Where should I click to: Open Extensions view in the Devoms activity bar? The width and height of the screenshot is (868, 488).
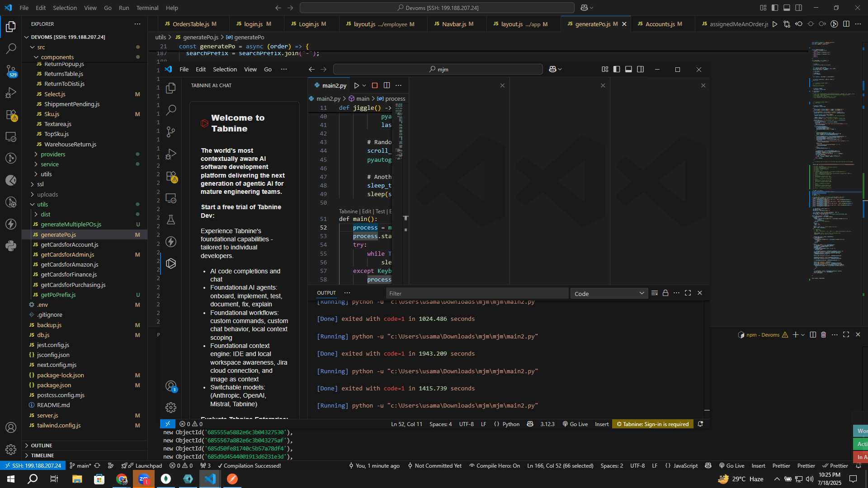coord(11,115)
